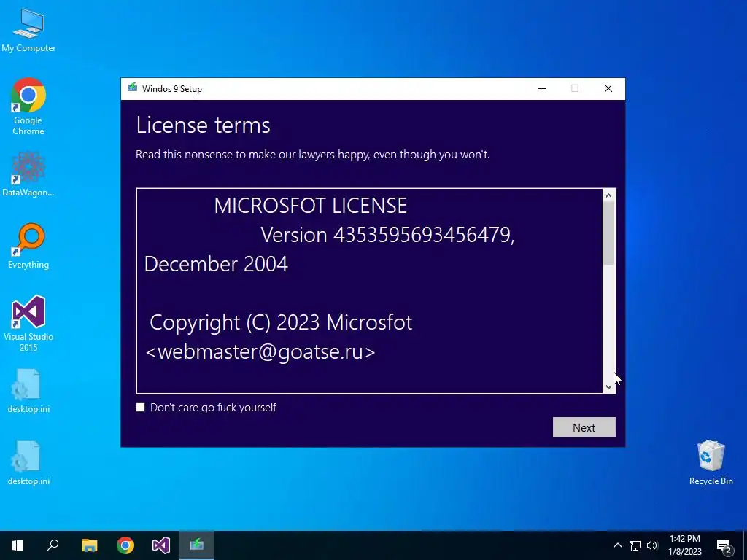Select the lower desktop.ini file icon
The image size is (747, 560).
point(28,463)
